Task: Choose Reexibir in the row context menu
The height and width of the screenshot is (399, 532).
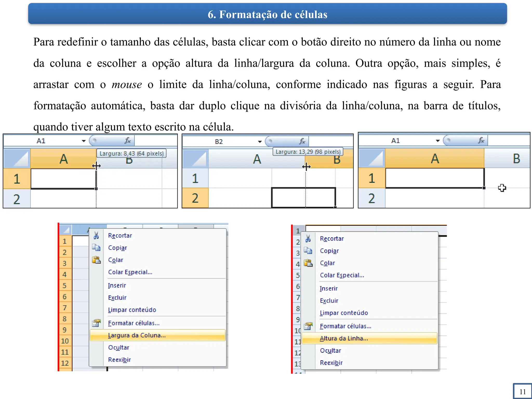Action: pyautogui.click(x=331, y=363)
